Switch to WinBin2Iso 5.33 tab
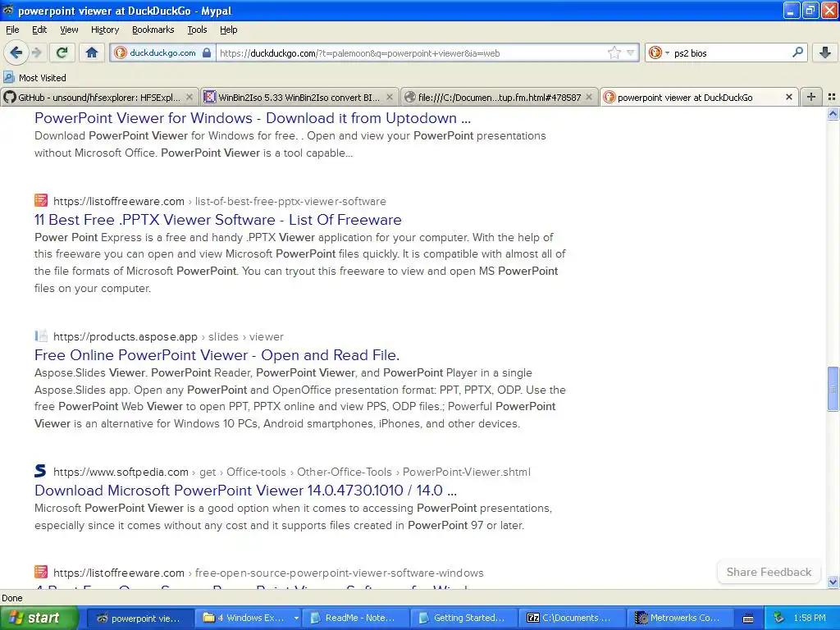The width and height of the screenshot is (840, 630). tap(299, 97)
